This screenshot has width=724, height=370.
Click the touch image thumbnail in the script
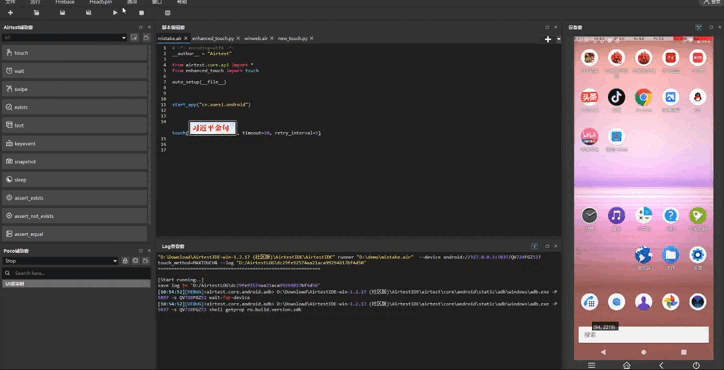tap(212, 128)
